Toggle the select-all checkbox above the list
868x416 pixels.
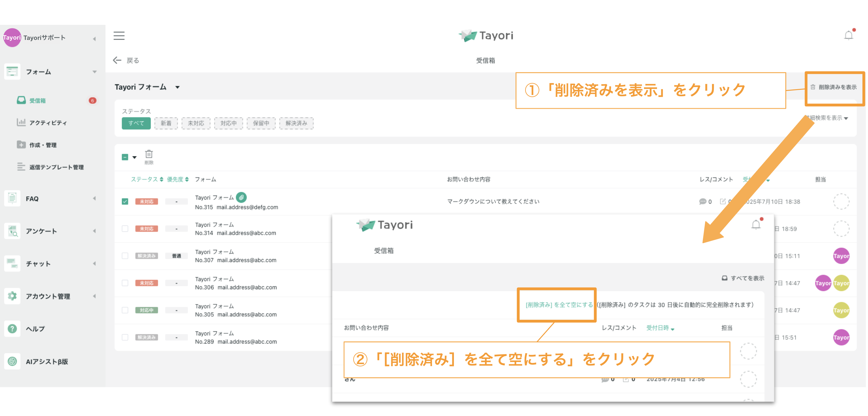coord(125,157)
